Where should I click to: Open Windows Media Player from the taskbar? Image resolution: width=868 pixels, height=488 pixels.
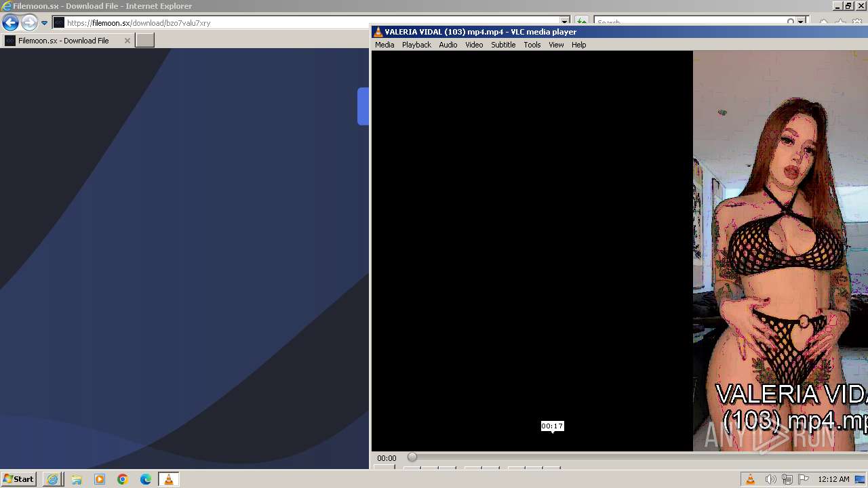100,479
